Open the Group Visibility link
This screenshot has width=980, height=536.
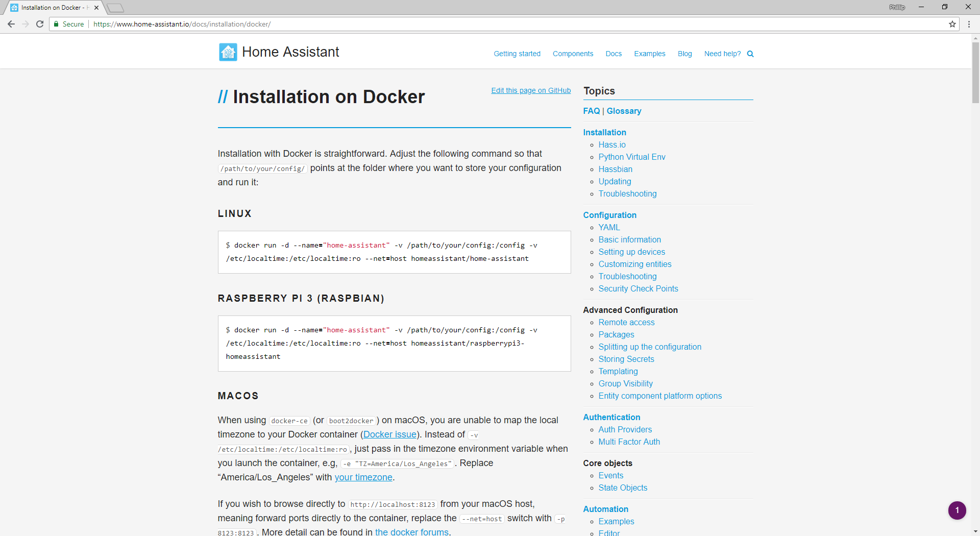click(625, 383)
